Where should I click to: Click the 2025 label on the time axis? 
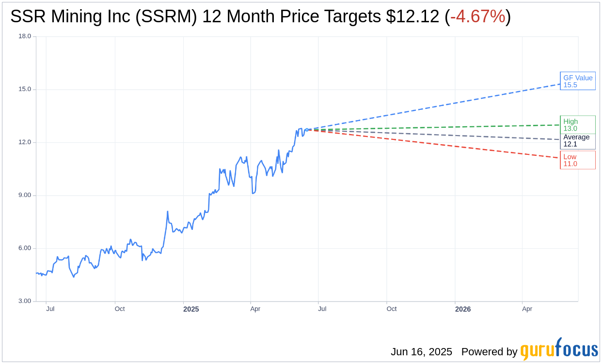(x=191, y=309)
